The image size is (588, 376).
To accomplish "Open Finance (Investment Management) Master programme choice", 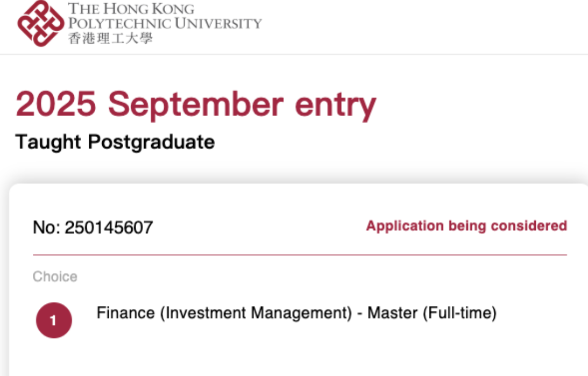I will pyautogui.click(x=296, y=313).
